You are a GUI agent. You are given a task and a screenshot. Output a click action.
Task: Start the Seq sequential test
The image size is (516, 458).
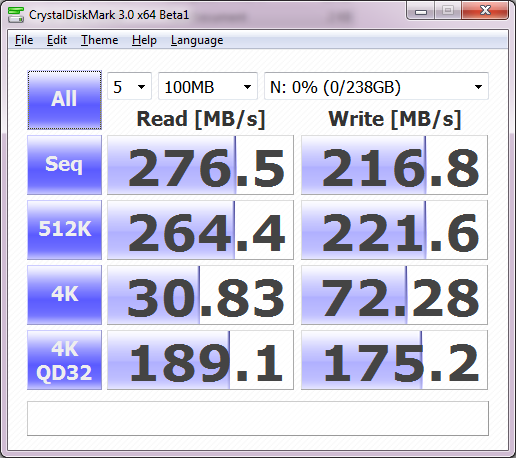(64, 165)
